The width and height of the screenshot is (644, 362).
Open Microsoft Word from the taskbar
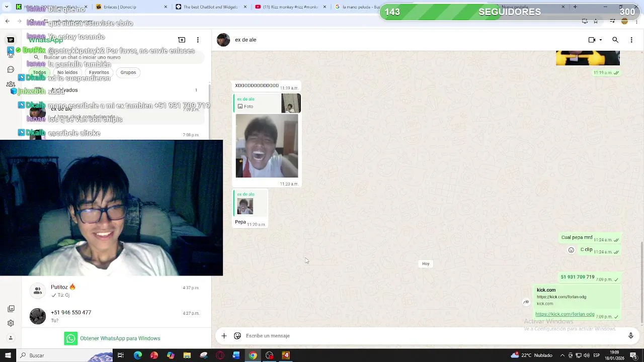point(236,355)
